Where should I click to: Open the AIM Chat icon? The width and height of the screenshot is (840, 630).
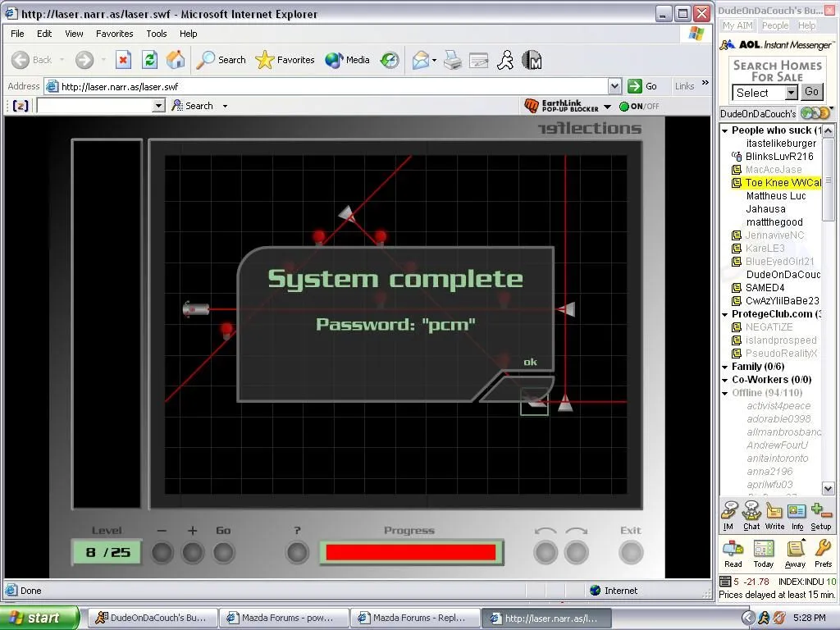(x=751, y=515)
